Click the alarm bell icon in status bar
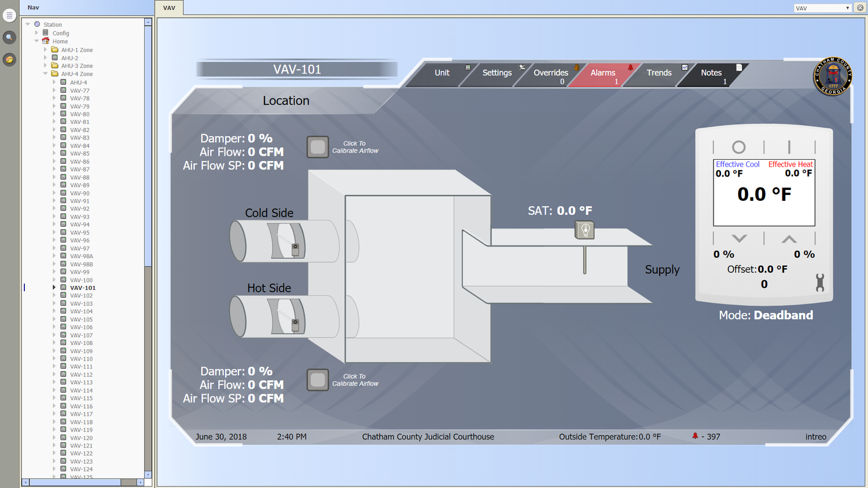868x488 pixels. coord(695,436)
